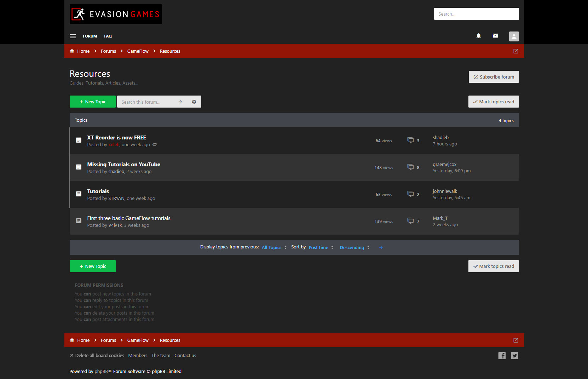Click '64 views' count text

[384, 141]
